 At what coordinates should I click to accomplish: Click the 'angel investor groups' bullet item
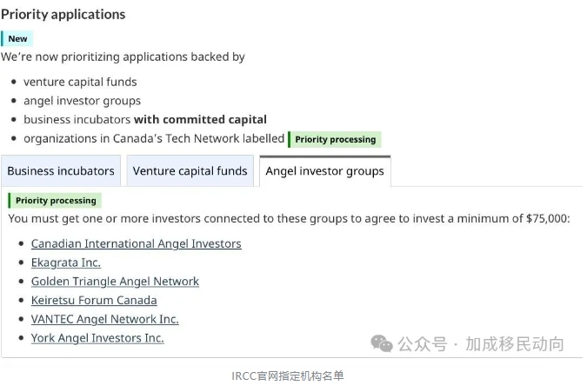point(82,101)
